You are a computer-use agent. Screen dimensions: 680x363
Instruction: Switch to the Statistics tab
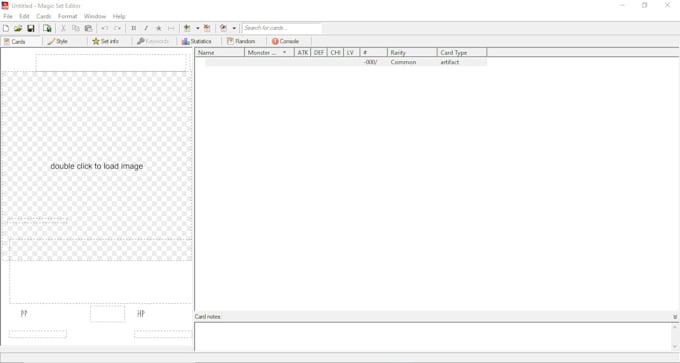click(197, 42)
